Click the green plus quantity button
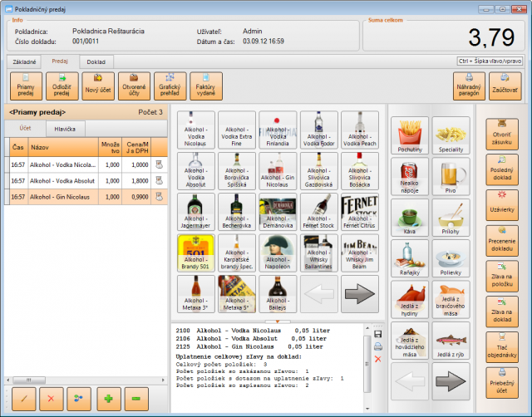 click(109, 399)
